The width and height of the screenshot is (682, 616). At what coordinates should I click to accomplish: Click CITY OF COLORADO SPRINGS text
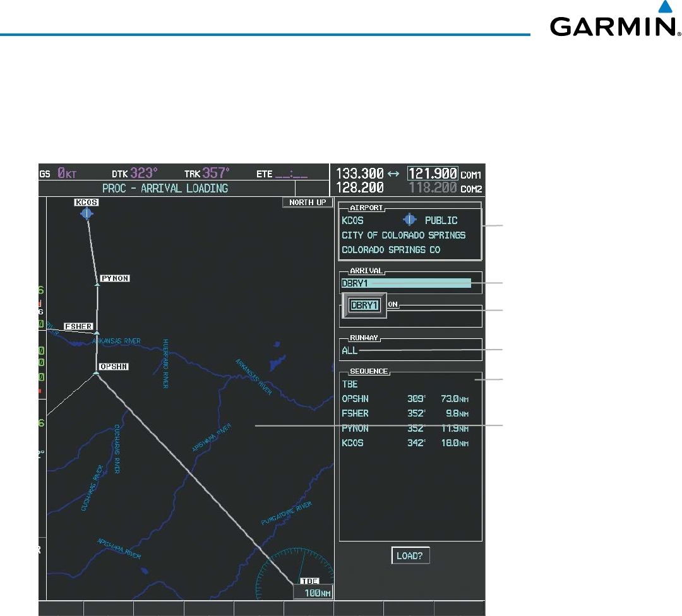(x=404, y=235)
